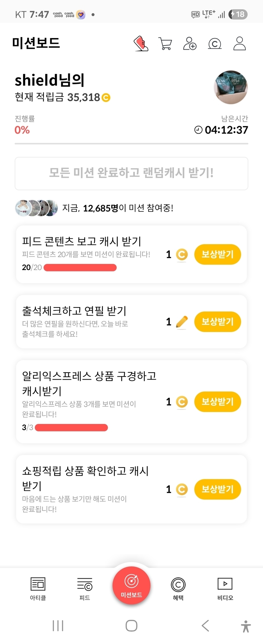Switch to the 피드 tab
Viewport: 263px width, 644px height.
point(85,588)
